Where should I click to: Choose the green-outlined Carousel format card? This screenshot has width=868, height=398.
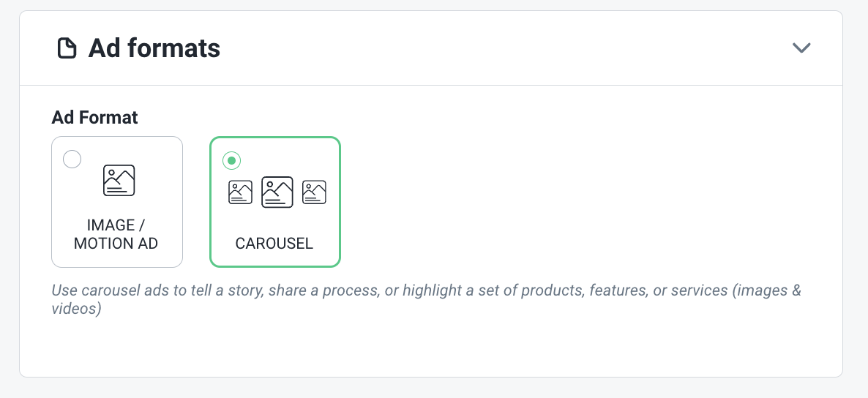tap(275, 202)
